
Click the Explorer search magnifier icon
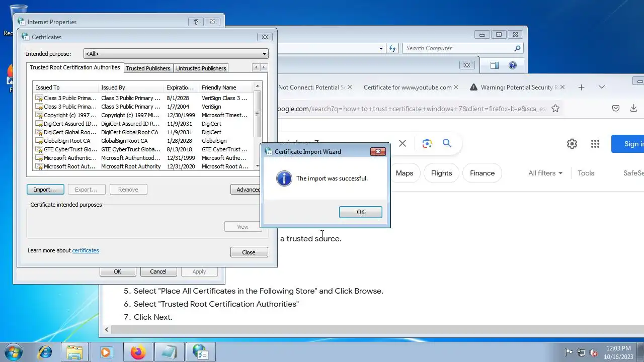click(517, 48)
